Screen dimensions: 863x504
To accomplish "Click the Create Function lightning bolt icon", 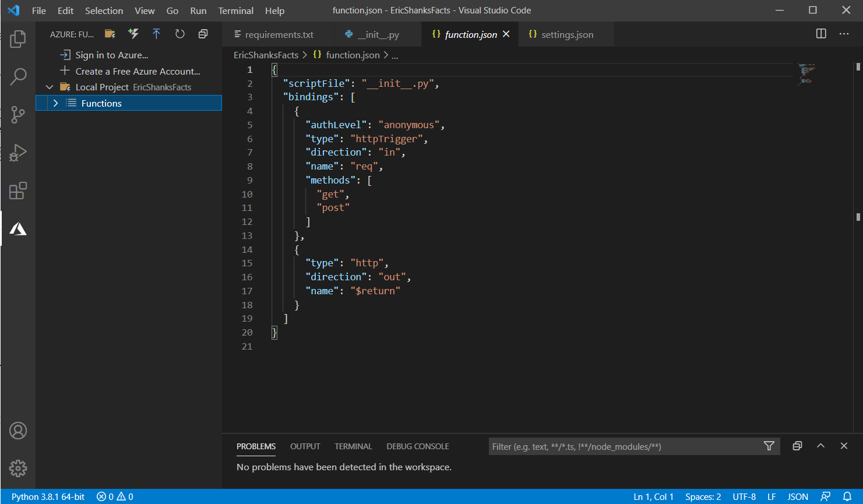I will pyautogui.click(x=133, y=34).
